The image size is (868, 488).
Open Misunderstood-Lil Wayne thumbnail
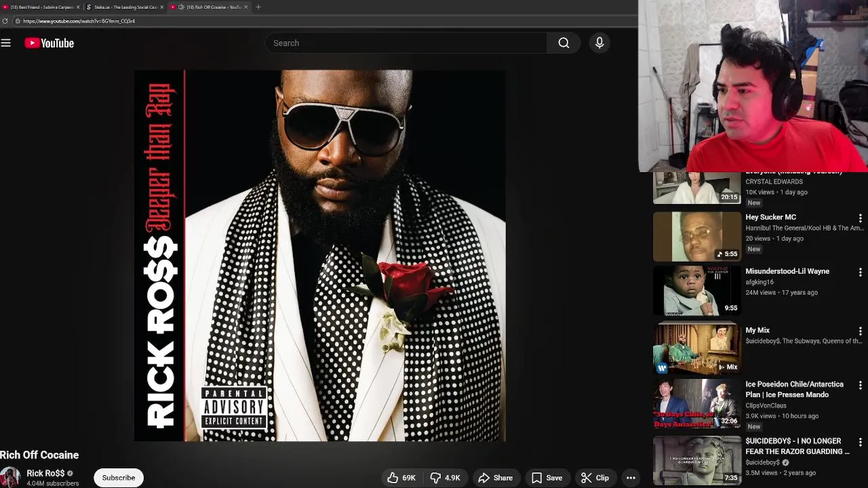pos(697,291)
